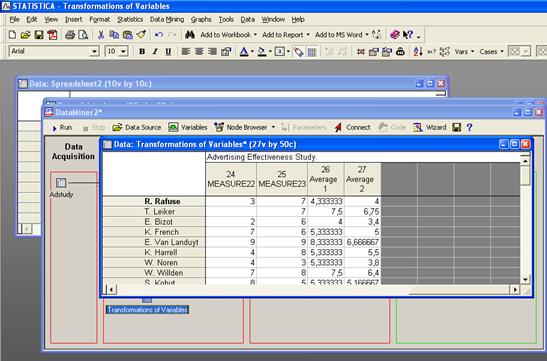Image resolution: width=547 pixels, height=361 pixels.
Task: Click the binoculars-like icon in format toolbar
Action: pyautogui.click(x=400, y=52)
